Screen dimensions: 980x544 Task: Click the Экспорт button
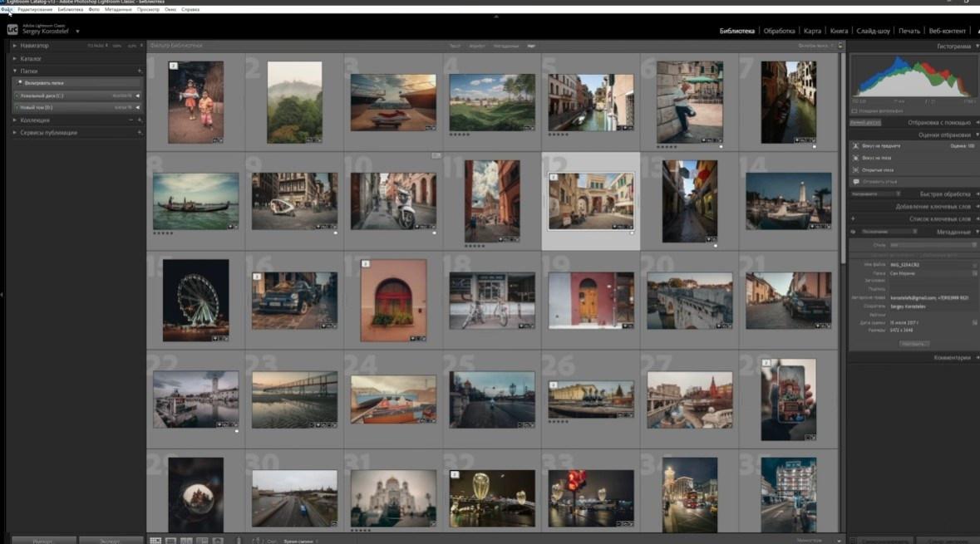110,540
